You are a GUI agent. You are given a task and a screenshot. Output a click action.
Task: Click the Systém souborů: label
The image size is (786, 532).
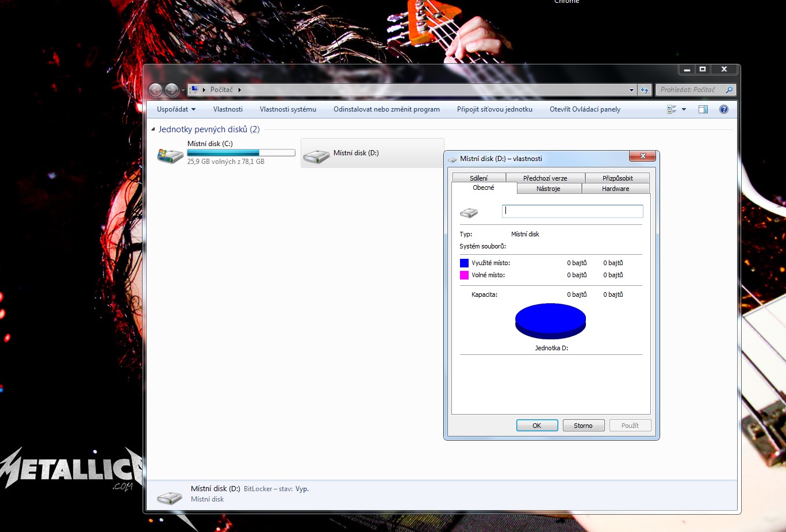click(x=483, y=246)
